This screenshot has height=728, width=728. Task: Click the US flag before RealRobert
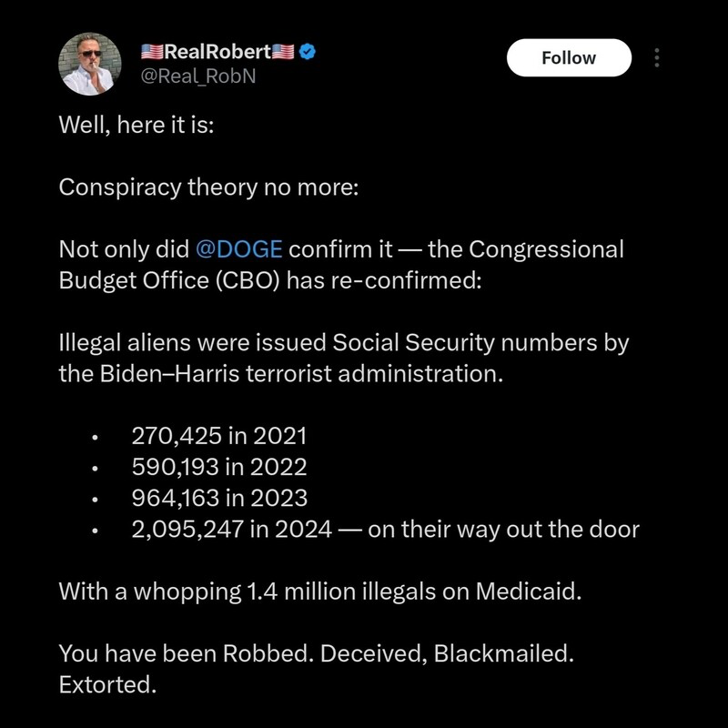coord(152,52)
